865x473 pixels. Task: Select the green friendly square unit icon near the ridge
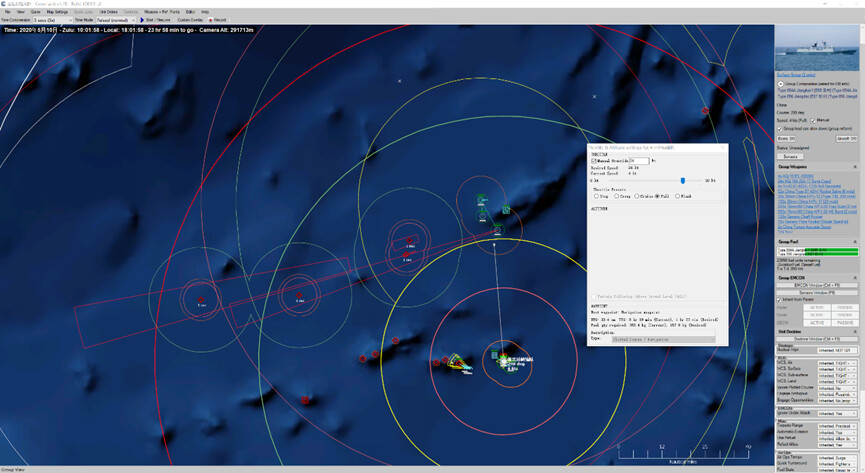point(506,209)
